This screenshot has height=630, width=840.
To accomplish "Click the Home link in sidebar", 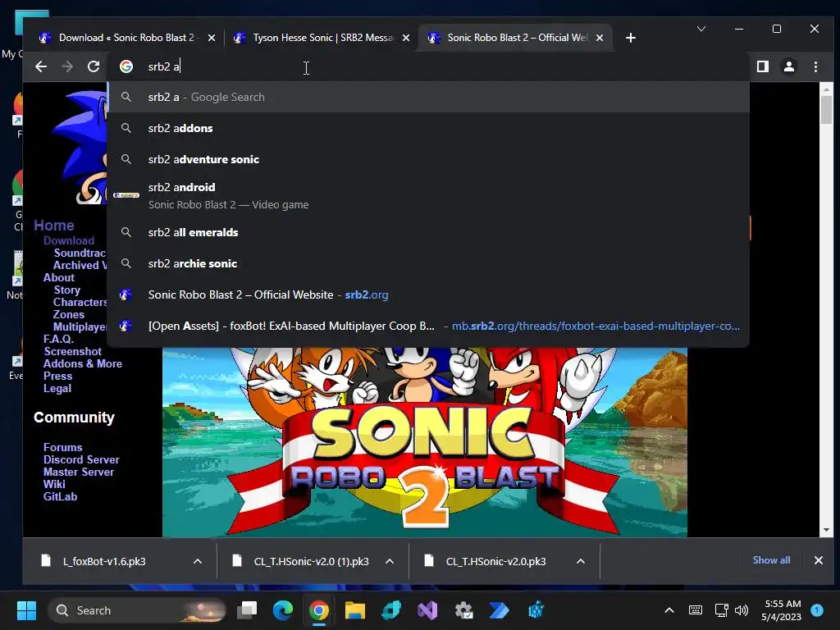I will click(53, 225).
